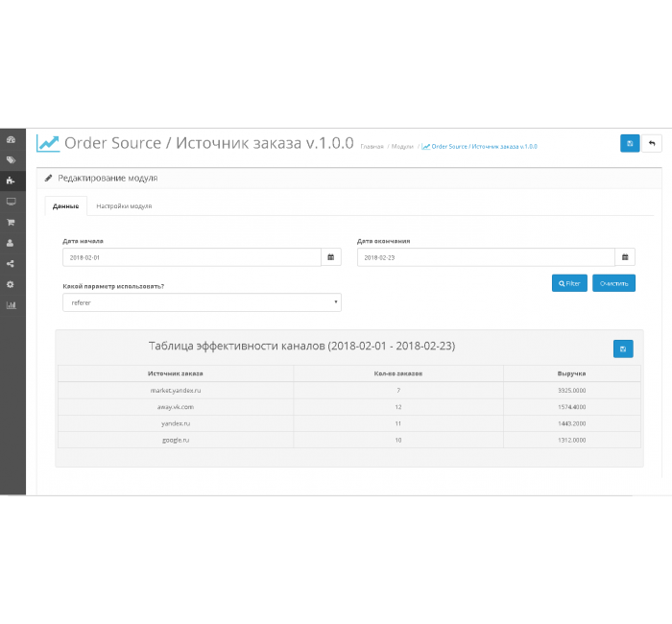
Task: Follow the Модули breadcrumb link
Action: [402, 147]
